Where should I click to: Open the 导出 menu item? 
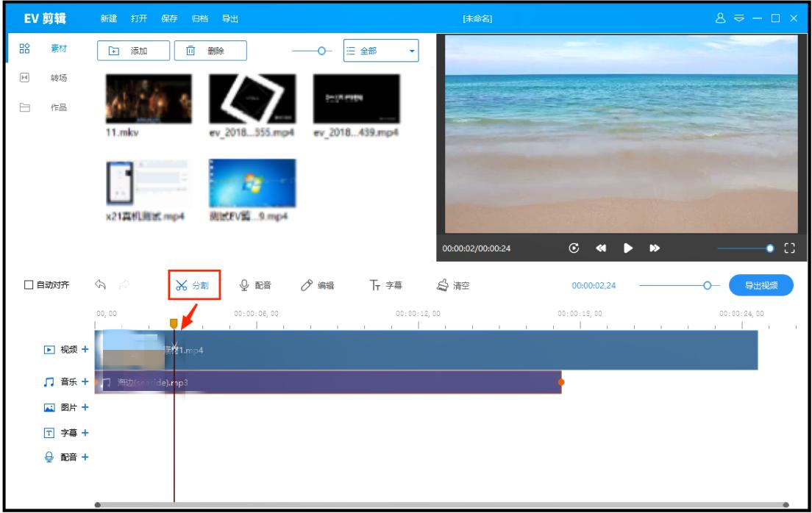coord(229,18)
